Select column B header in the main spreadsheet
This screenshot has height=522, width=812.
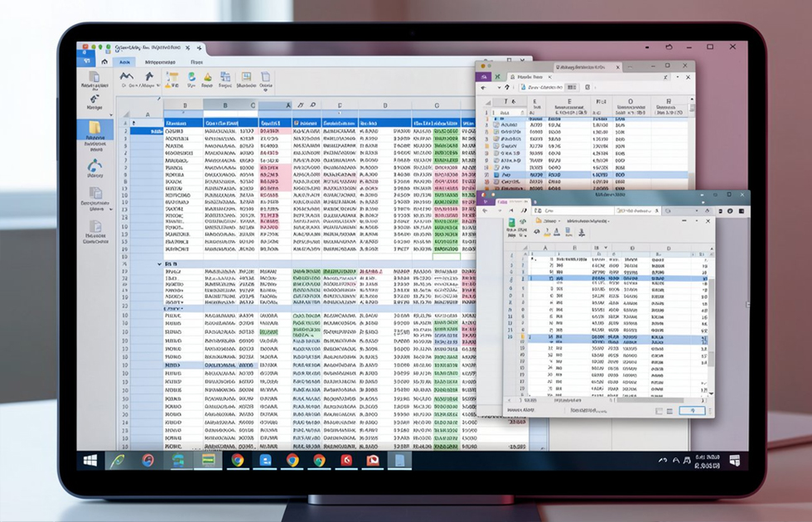click(x=184, y=105)
